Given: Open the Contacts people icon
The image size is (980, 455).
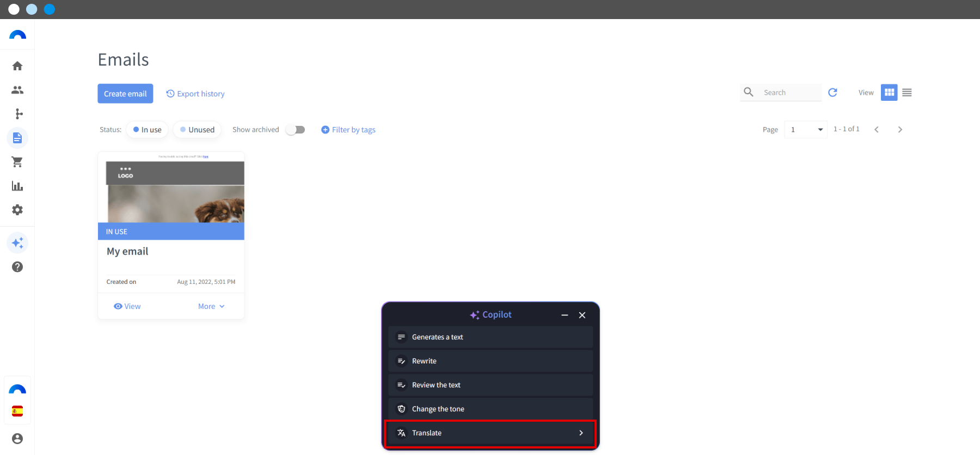Looking at the screenshot, I should pyautogui.click(x=17, y=90).
